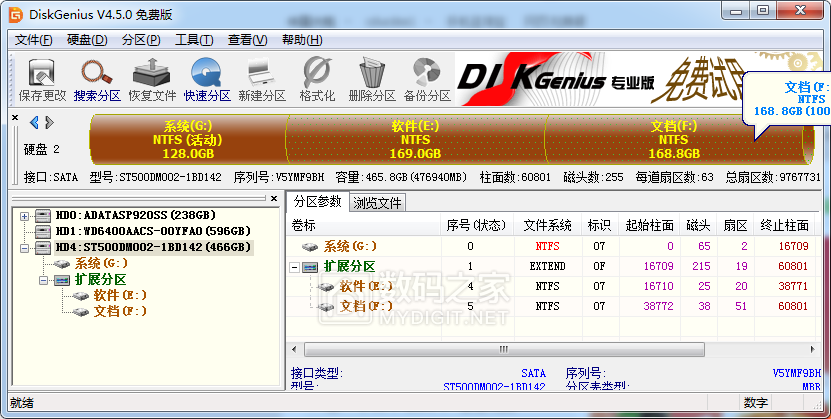Screen dimensions: 831x419
Task: Open the 备份分区 (Backup Partition) tool
Action: coord(427,80)
